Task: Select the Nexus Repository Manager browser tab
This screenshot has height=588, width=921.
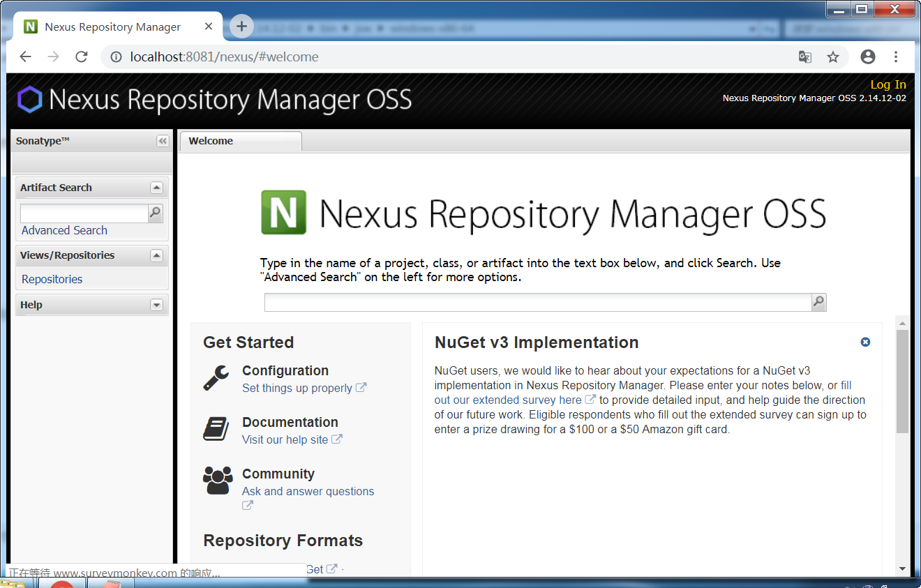Action: (119, 27)
